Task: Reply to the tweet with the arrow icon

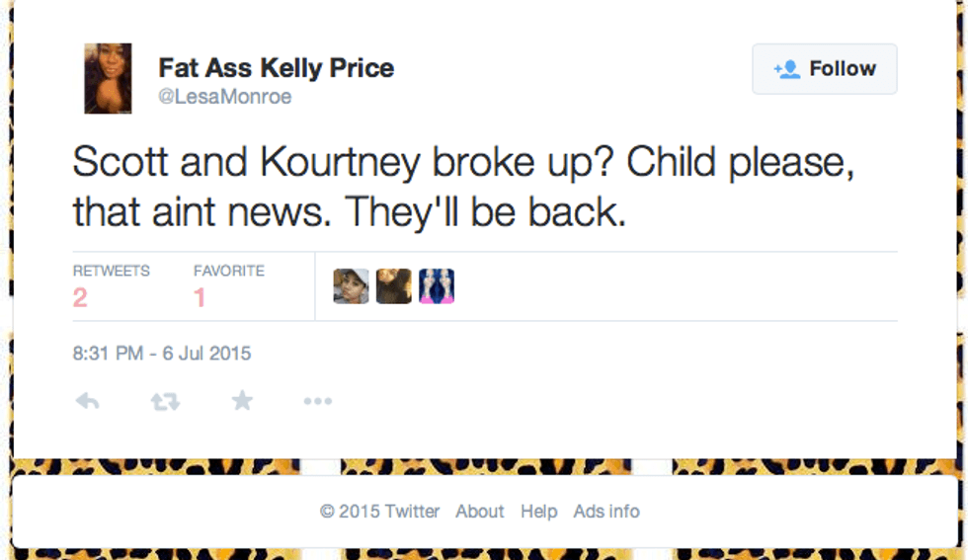Action: [87, 401]
